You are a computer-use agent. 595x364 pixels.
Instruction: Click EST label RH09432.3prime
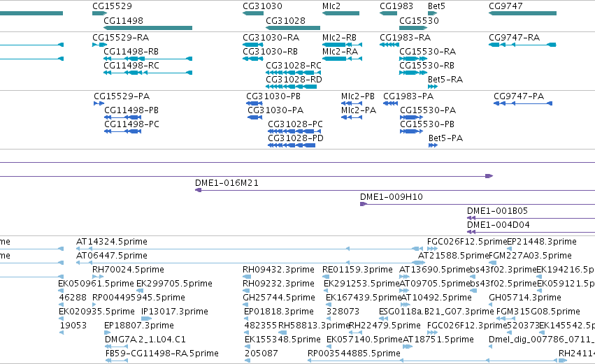point(278,270)
